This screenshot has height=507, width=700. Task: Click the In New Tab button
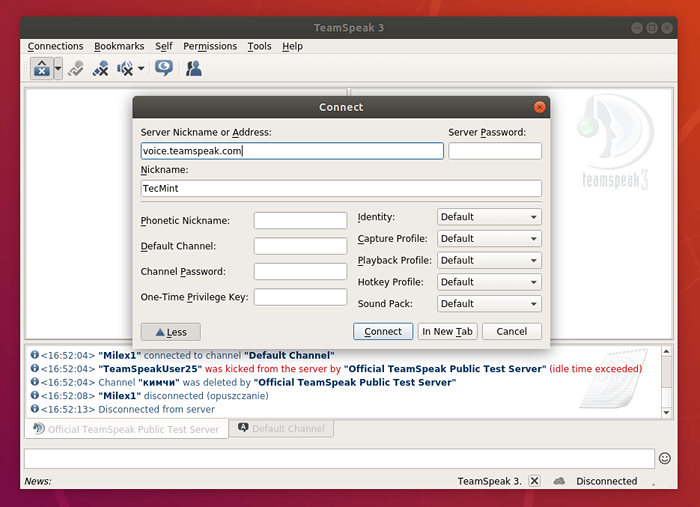click(447, 332)
